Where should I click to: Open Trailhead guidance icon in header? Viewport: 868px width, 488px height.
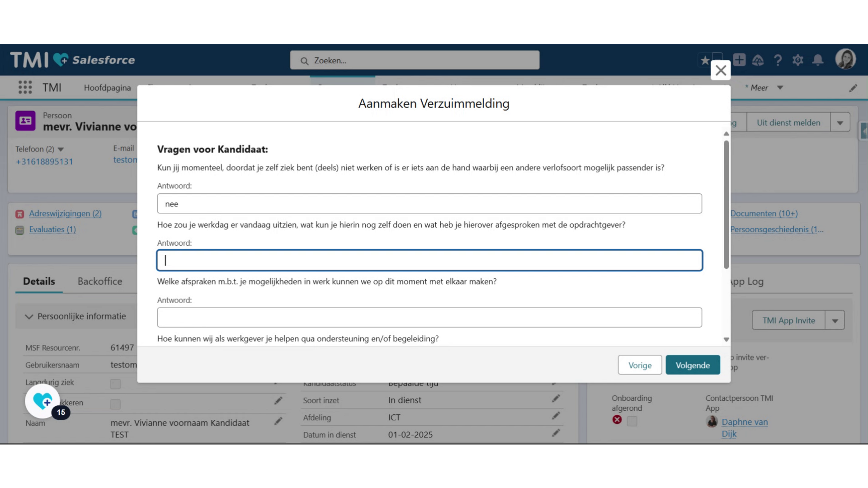758,60
